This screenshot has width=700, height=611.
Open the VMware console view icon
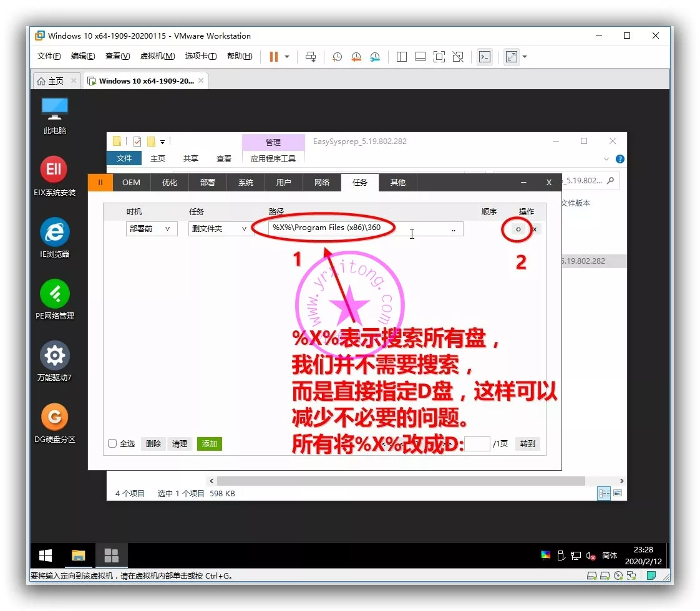(x=484, y=57)
